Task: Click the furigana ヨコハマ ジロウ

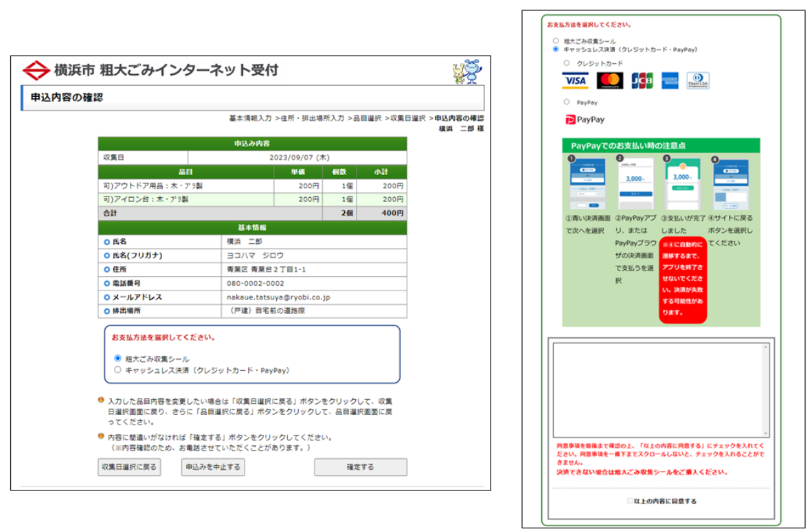Action: 255,256
